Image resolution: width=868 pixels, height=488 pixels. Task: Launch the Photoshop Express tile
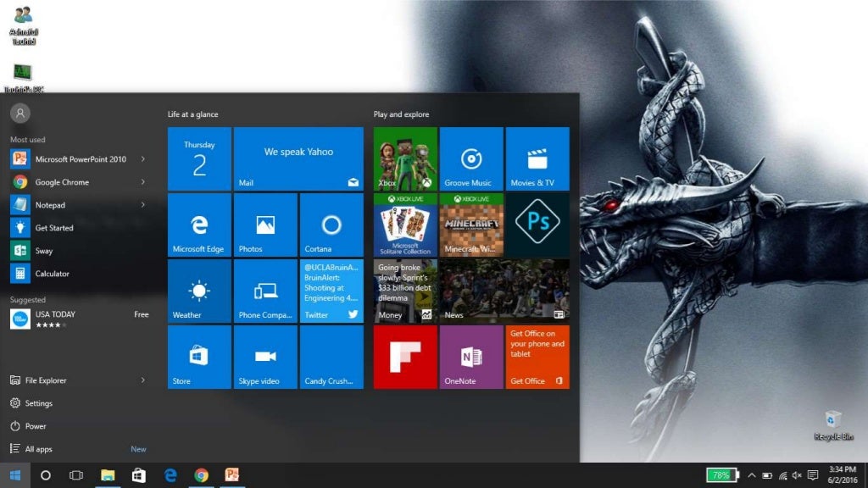pos(537,225)
